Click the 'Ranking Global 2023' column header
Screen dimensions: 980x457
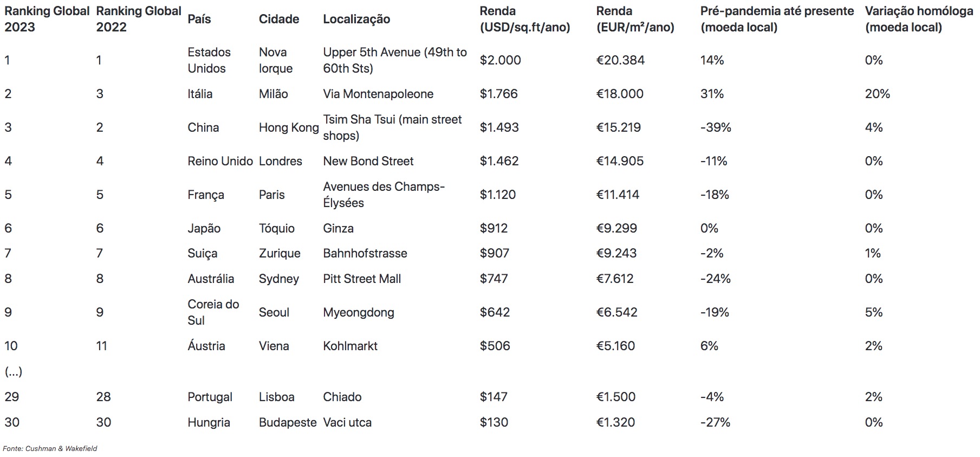click(x=47, y=19)
